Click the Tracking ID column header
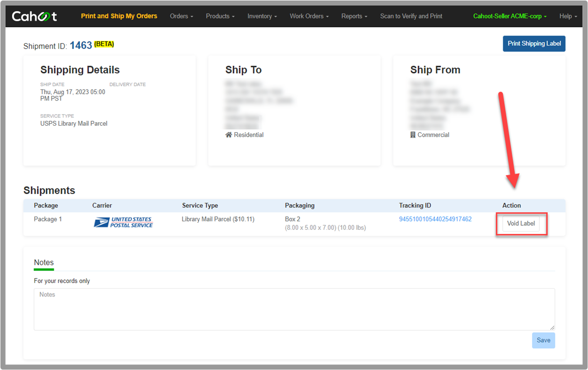588x370 pixels. (x=415, y=206)
